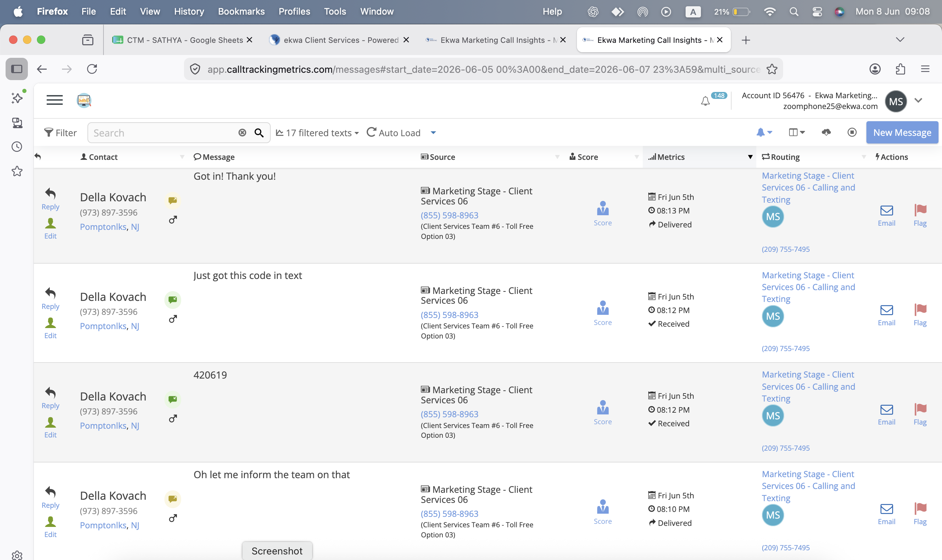942x560 pixels.
Task: Expand the Auto Load options arrow
Action: (x=433, y=133)
